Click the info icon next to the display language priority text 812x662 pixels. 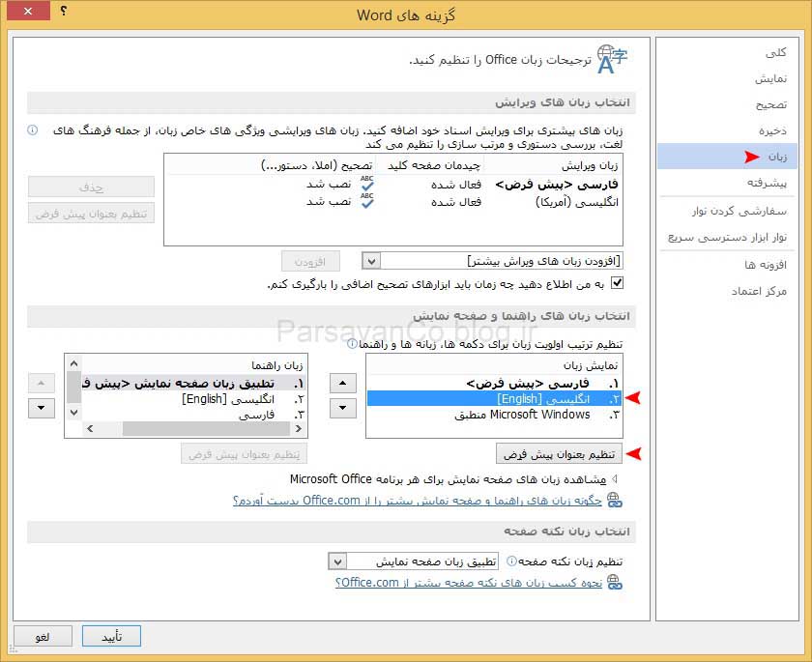(x=353, y=343)
